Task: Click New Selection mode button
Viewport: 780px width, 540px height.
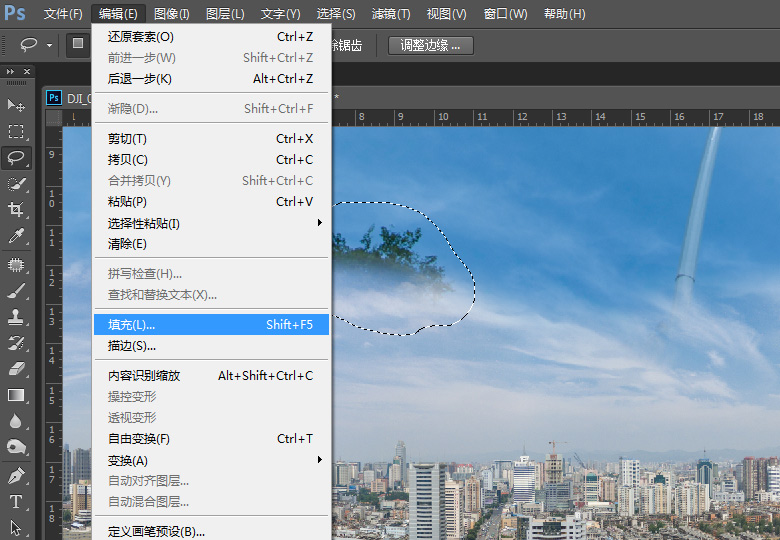Action: (x=78, y=44)
